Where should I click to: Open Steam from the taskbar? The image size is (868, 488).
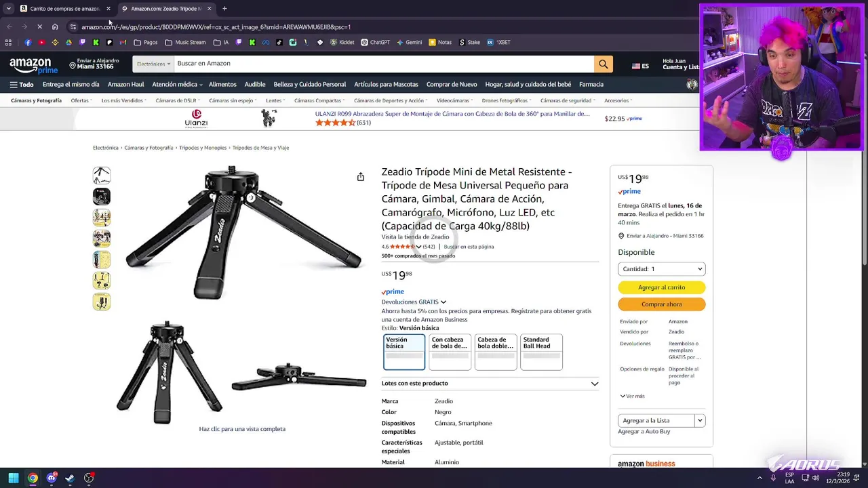point(70,478)
